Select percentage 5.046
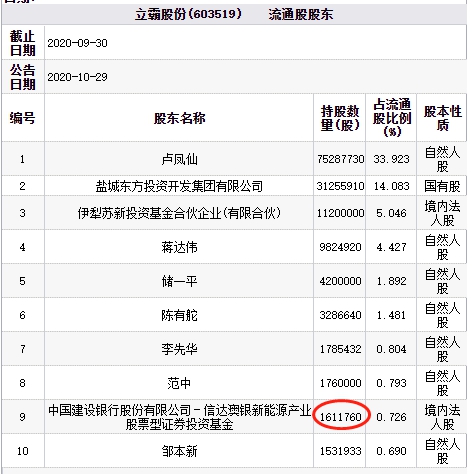The image size is (472, 474). coord(391,213)
